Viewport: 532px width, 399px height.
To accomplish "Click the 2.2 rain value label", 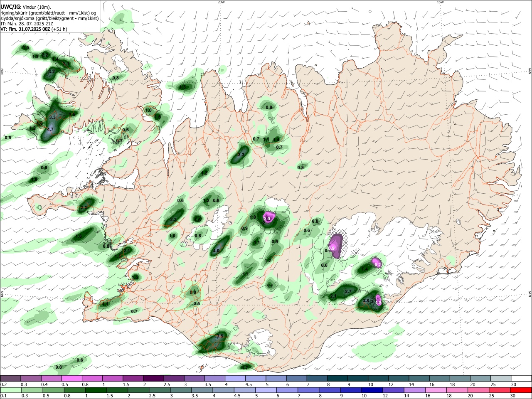I will click(x=45, y=55).
